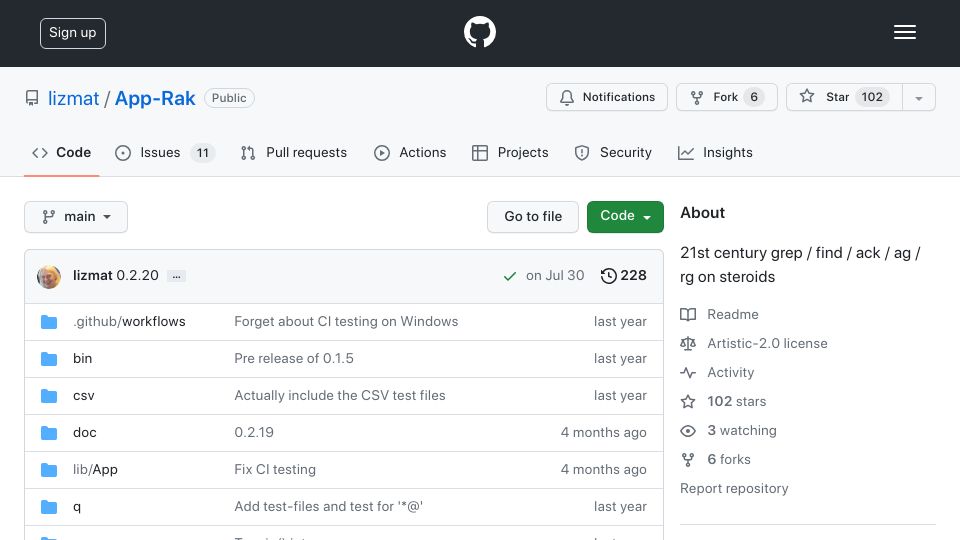
Task: Open the App-Rak repository link
Action: pyautogui.click(x=155, y=98)
